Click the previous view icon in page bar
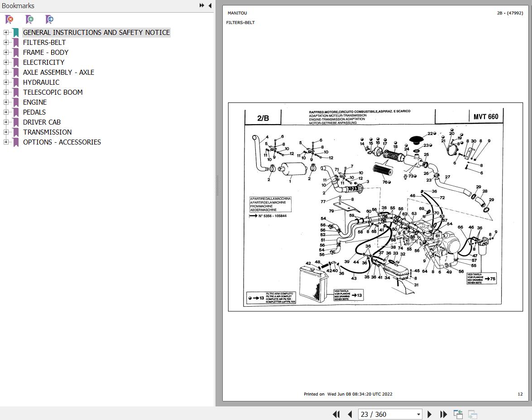 [458, 414]
